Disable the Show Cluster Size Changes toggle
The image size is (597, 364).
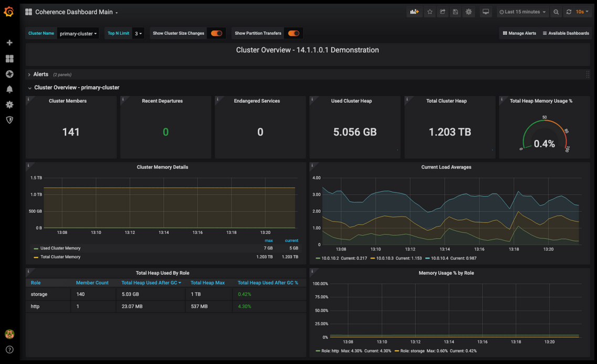216,33
